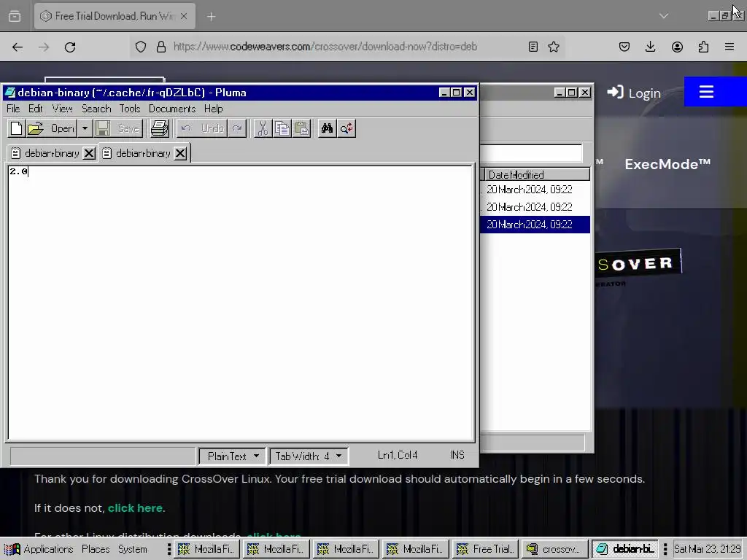Select the first 20 March 2024, 09:22 row
This screenshot has width=747, height=560.
coord(535,190)
